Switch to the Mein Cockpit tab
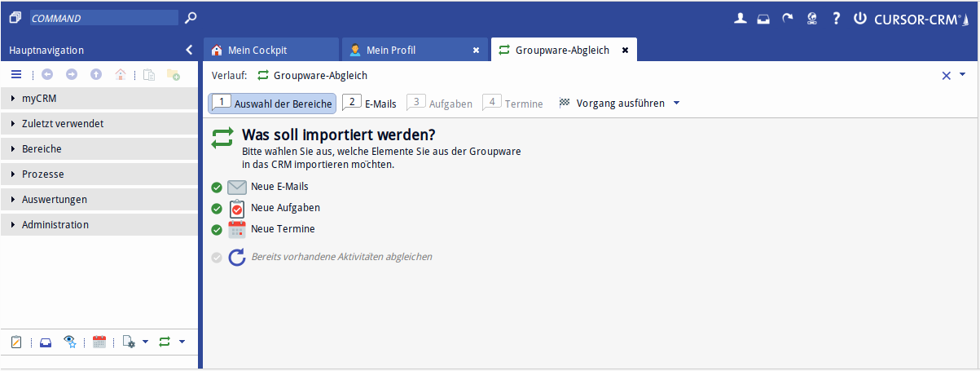The height and width of the screenshot is (371, 980). [257, 51]
